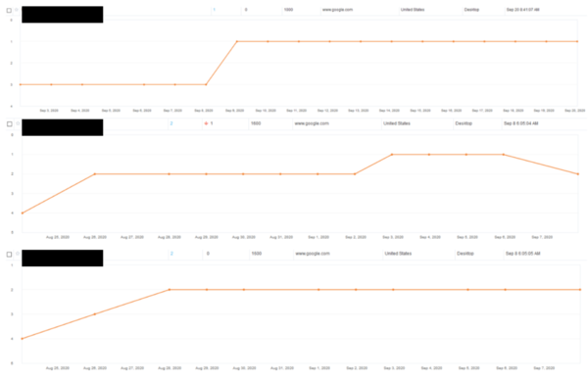Select the Sep 3 peak point on middle chart
588x380 pixels.
[x=392, y=154]
